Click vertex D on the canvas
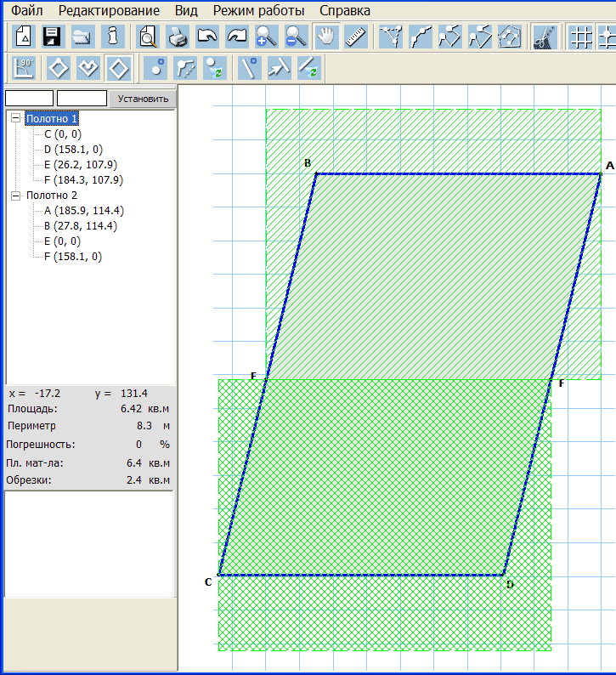This screenshot has width=616, height=675. tap(503, 575)
